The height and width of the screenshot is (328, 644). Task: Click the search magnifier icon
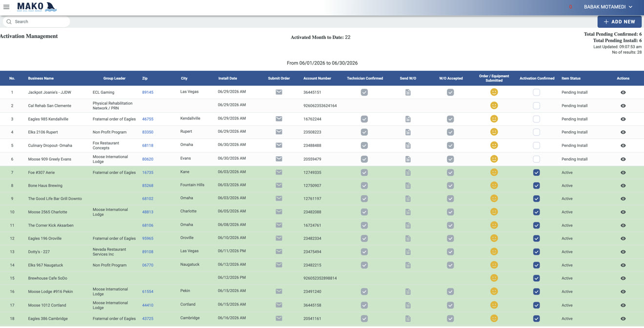9,21
